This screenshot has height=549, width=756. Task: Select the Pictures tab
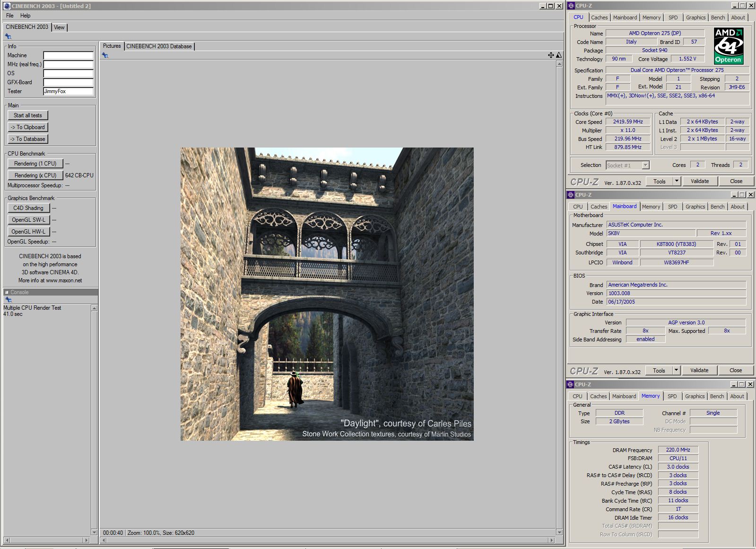click(x=112, y=46)
